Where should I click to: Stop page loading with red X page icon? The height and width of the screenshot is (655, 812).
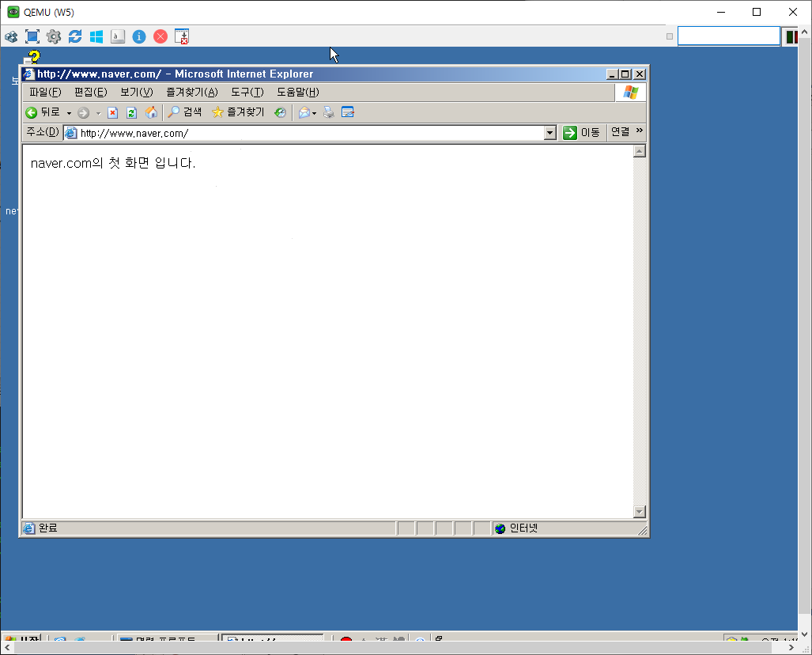pyautogui.click(x=112, y=112)
